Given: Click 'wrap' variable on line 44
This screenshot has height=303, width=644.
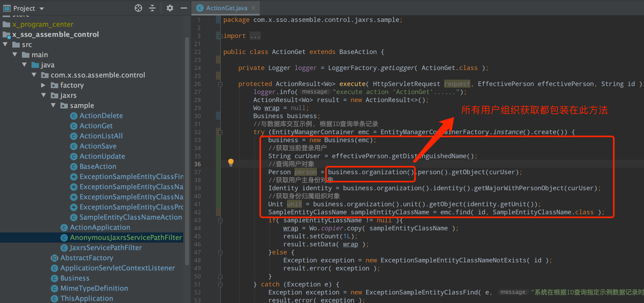Looking at the screenshot, I should [290, 228].
